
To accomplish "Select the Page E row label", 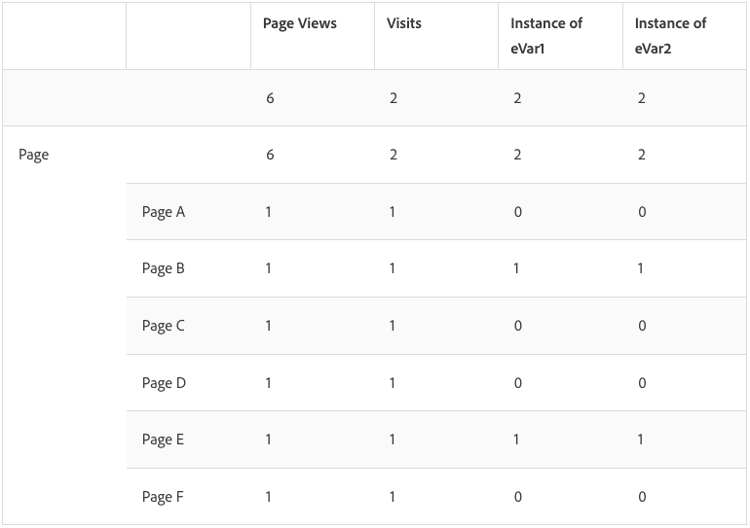I will click(163, 440).
